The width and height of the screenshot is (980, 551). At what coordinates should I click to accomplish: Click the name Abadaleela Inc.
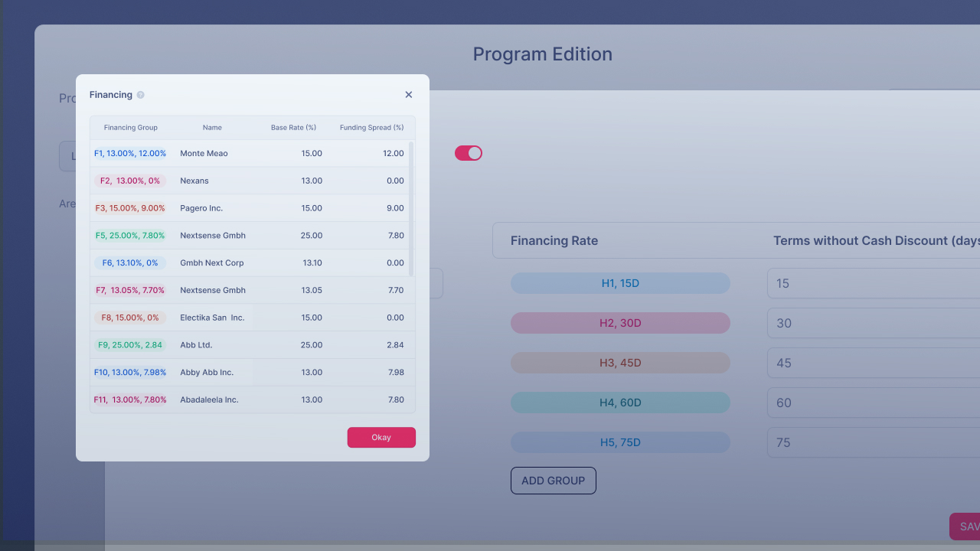(209, 400)
